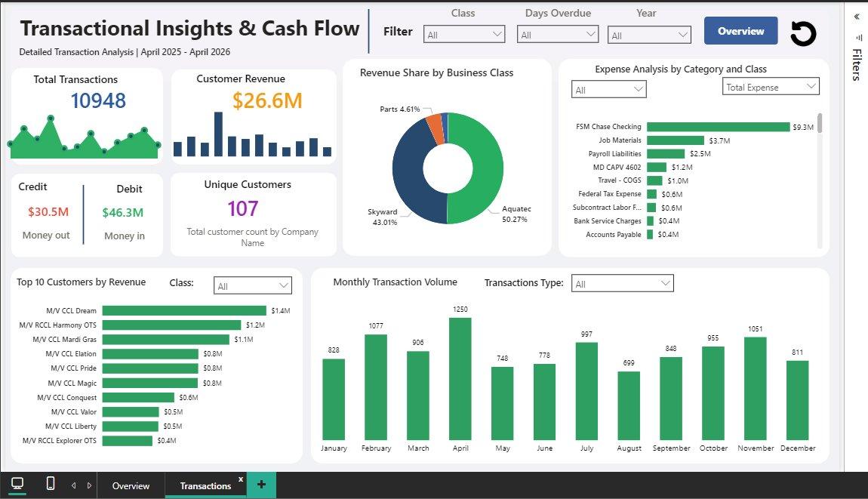This screenshot has width=868, height=499.
Task: Go to previous page arrow in page bar
Action: 74,485
